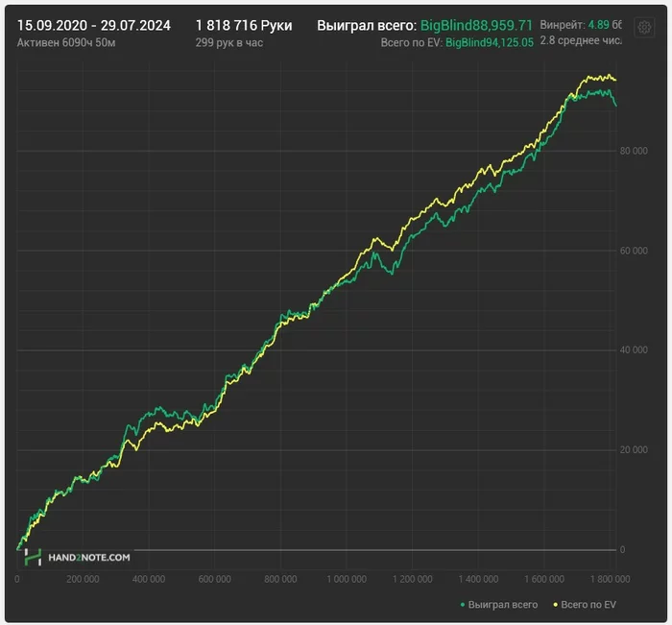Click the 600 000 x-axis label
The height and width of the screenshot is (625, 672).
pyautogui.click(x=215, y=579)
